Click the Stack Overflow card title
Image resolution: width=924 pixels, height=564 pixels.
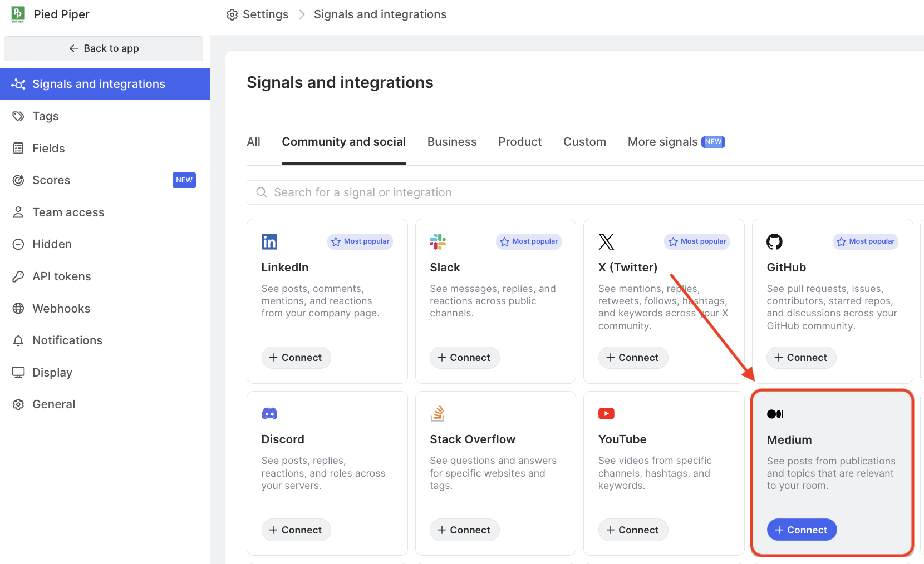[x=473, y=439]
